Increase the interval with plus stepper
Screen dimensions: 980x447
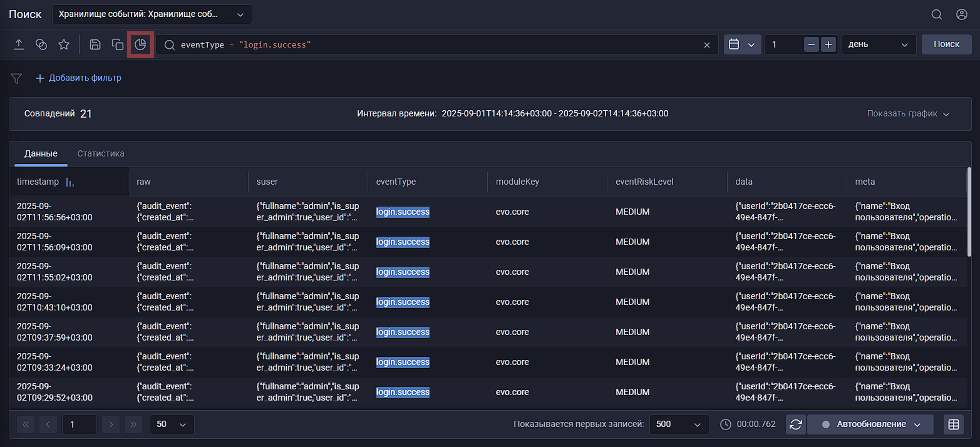tap(828, 44)
